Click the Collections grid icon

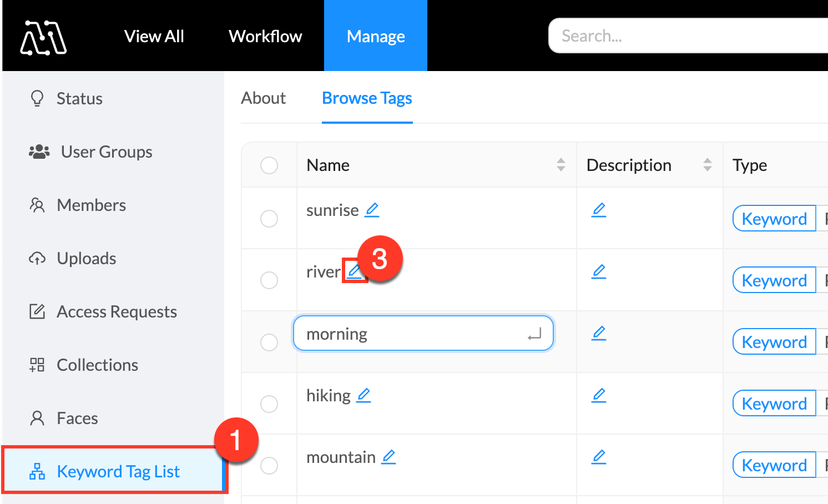tap(37, 364)
